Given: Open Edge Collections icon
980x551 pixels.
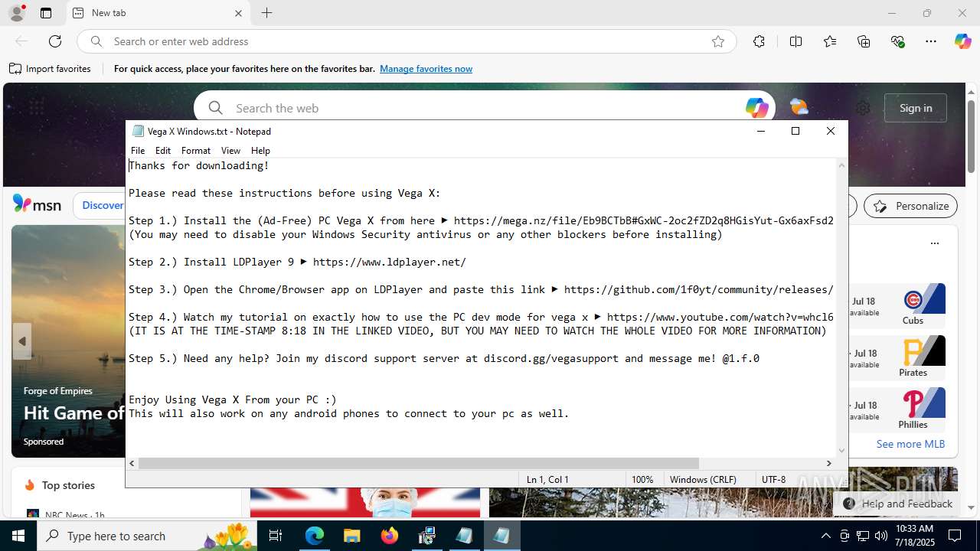Looking at the screenshot, I should click(864, 41).
